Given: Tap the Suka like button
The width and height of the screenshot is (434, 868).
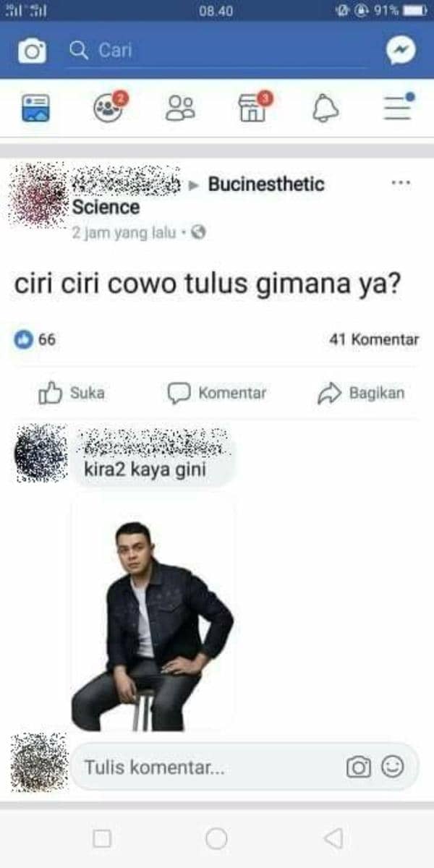Looking at the screenshot, I should (x=71, y=393).
